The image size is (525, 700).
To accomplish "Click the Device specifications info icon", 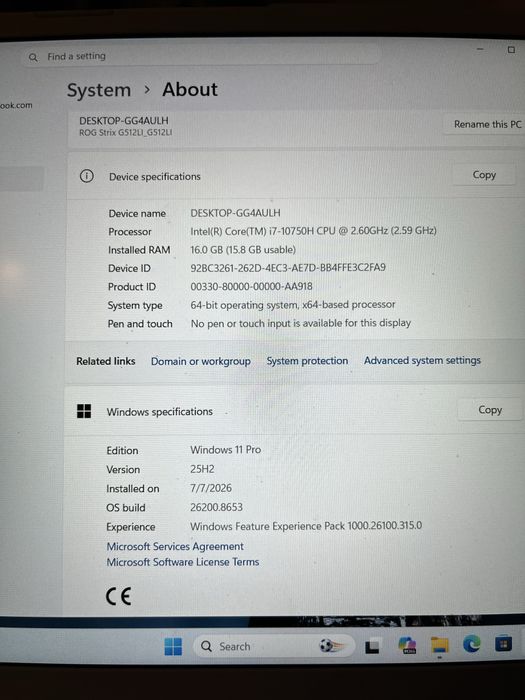I will [x=87, y=176].
